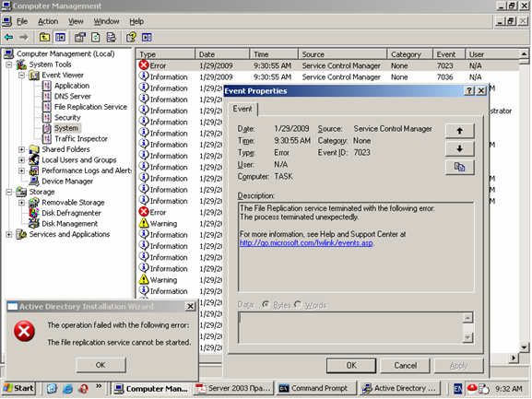The width and height of the screenshot is (532, 399).
Task: Click the Show Desktop quick launch icon
Action: point(52,389)
